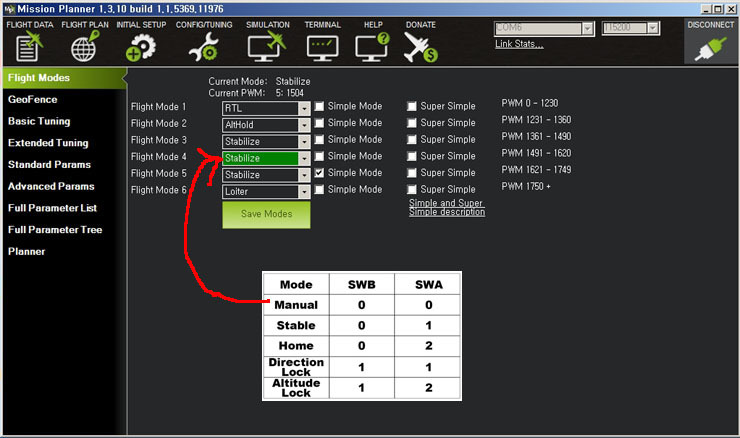Uncheck Simple Mode for Flight Mode 5
This screenshot has width=740, height=438.
(x=320, y=173)
